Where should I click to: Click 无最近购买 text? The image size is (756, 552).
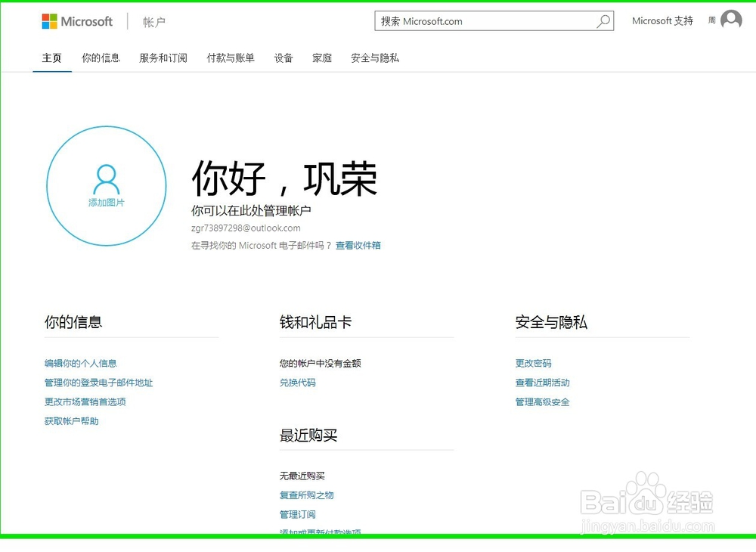[302, 476]
